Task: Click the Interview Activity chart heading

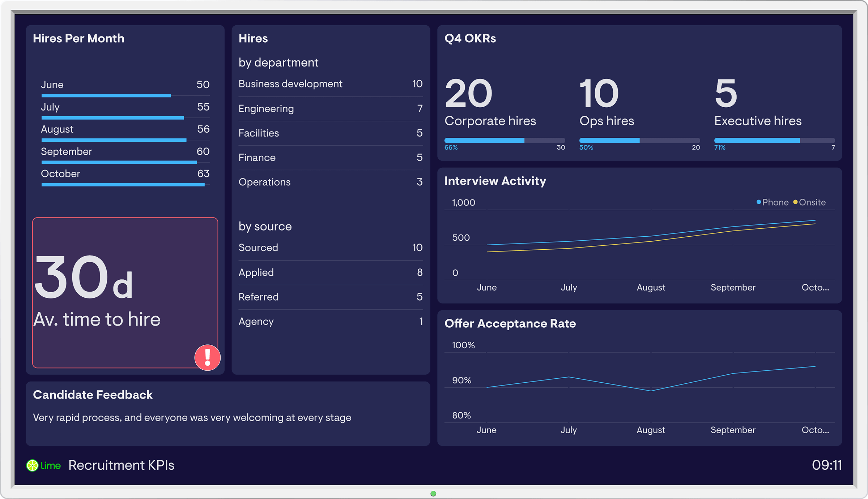Action: [x=495, y=181]
